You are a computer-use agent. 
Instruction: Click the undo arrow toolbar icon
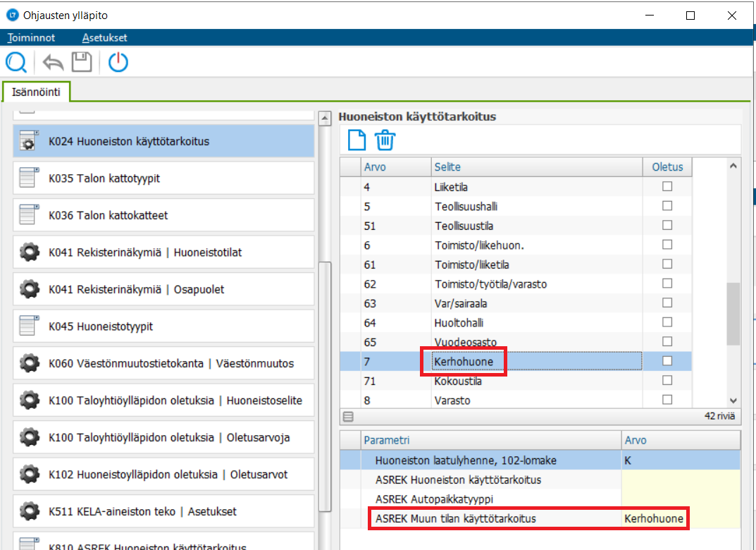53,63
